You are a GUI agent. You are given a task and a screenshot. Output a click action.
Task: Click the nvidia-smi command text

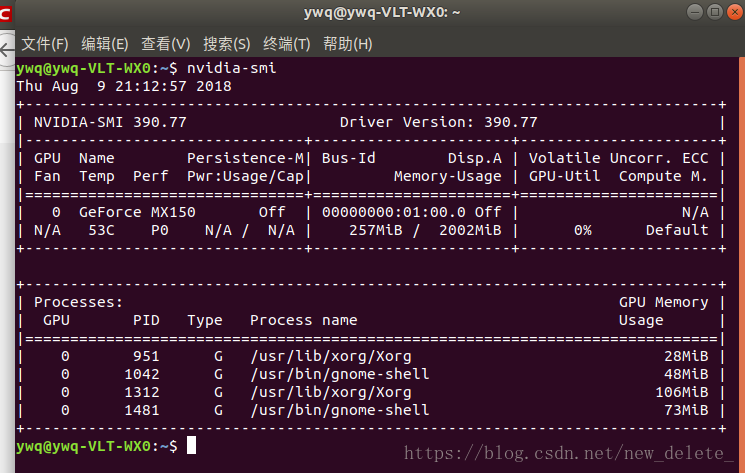pos(231,68)
